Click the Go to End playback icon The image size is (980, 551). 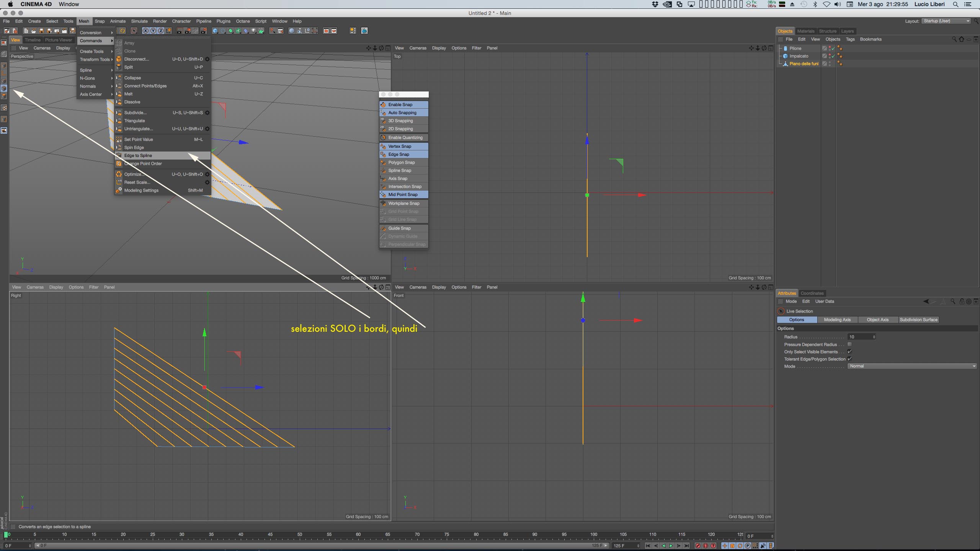point(686,546)
